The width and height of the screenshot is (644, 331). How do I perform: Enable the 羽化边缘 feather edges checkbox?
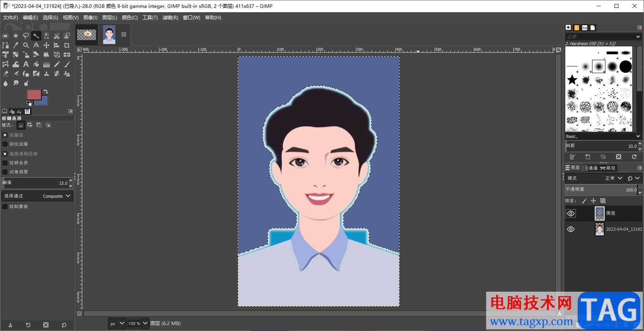click(5, 144)
